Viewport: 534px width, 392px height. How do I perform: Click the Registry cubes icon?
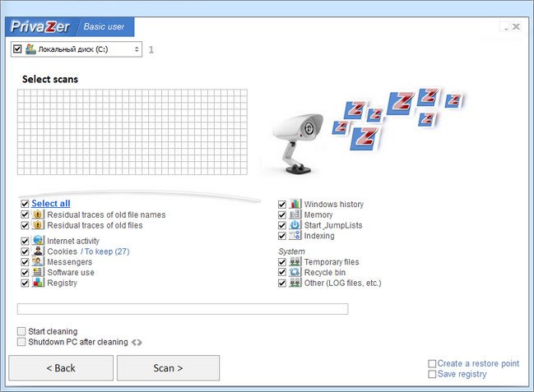point(38,283)
